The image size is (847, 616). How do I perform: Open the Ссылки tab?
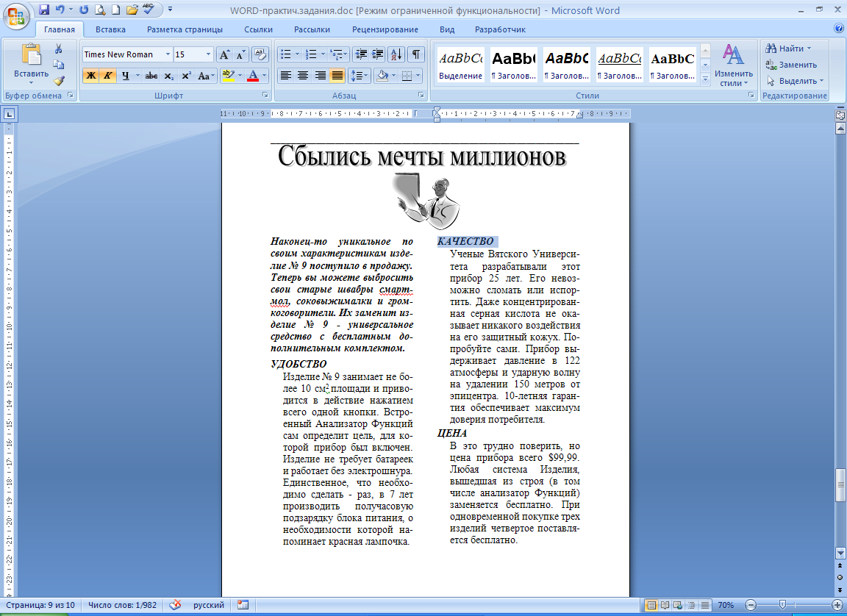tap(258, 29)
